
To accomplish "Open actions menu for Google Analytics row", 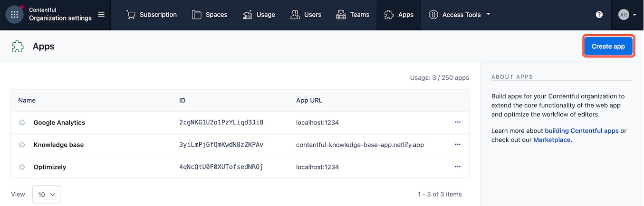I will (458, 122).
